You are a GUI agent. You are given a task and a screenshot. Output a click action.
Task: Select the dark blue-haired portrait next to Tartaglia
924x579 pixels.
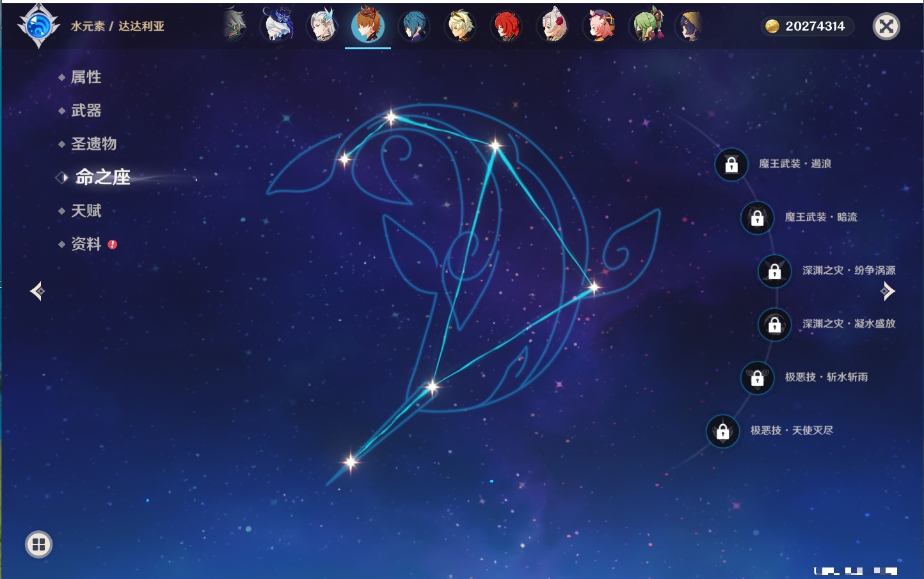[x=414, y=26]
